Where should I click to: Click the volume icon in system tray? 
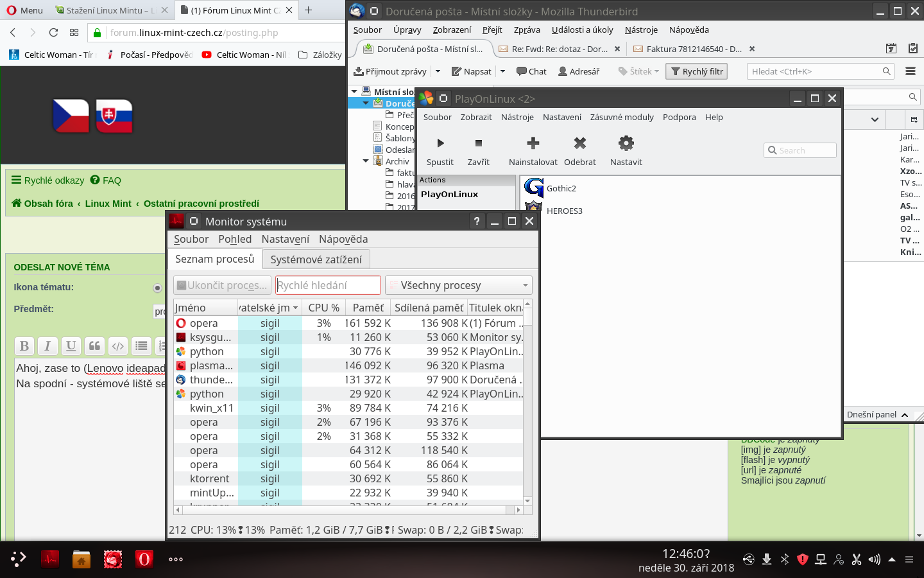tap(874, 559)
